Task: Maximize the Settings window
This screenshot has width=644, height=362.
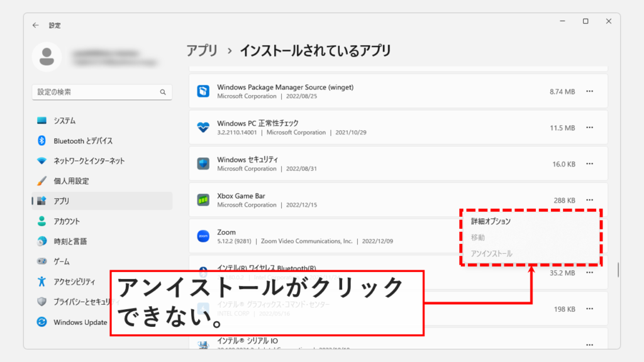Action: (586, 21)
